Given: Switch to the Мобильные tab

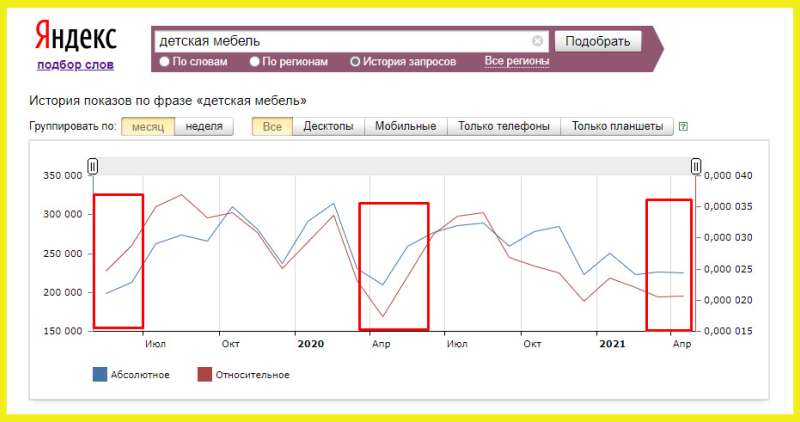Looking at the screenshot, I should [x=406, y=127].
